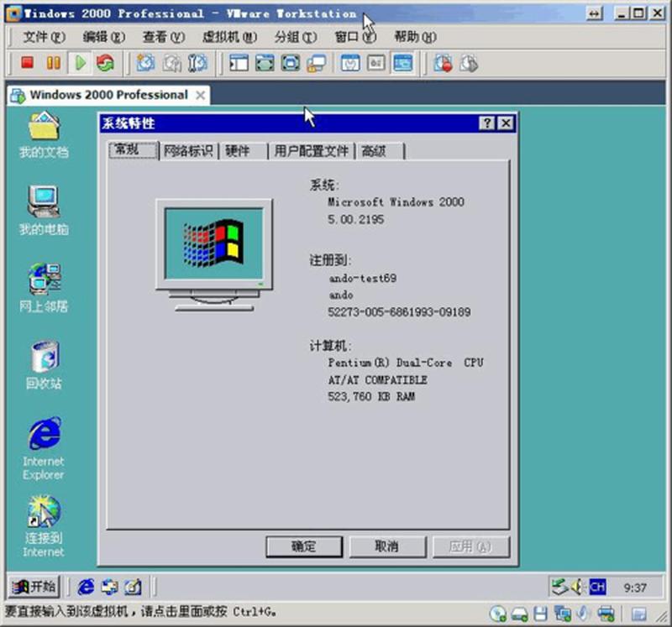Image resolution: width=672 pixels, height=627 pixels.
Task: Click the replay session icon
Action: tap(469, 63)
